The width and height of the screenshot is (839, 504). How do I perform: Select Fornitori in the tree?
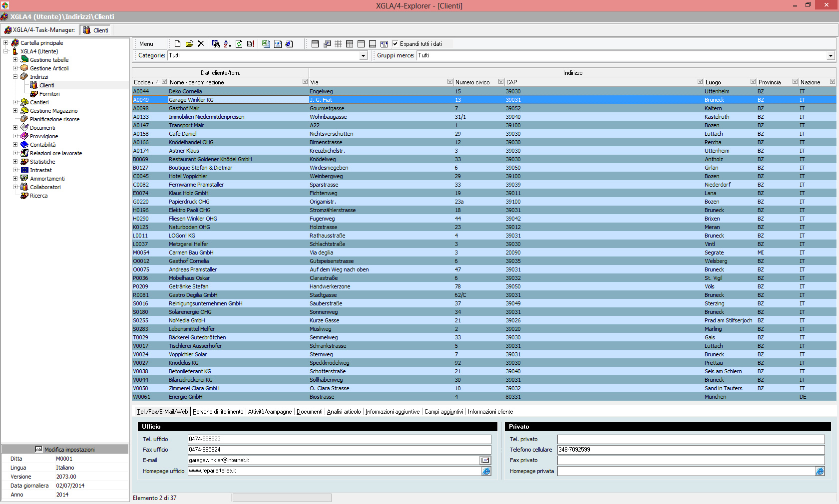(49, 94)
